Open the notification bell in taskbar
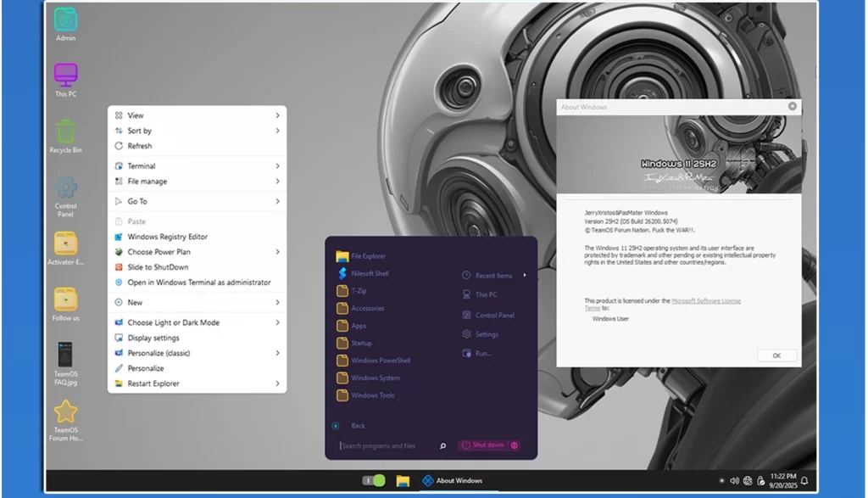The height and width of the screenshot is (498, 868). (x=804, y=481)
